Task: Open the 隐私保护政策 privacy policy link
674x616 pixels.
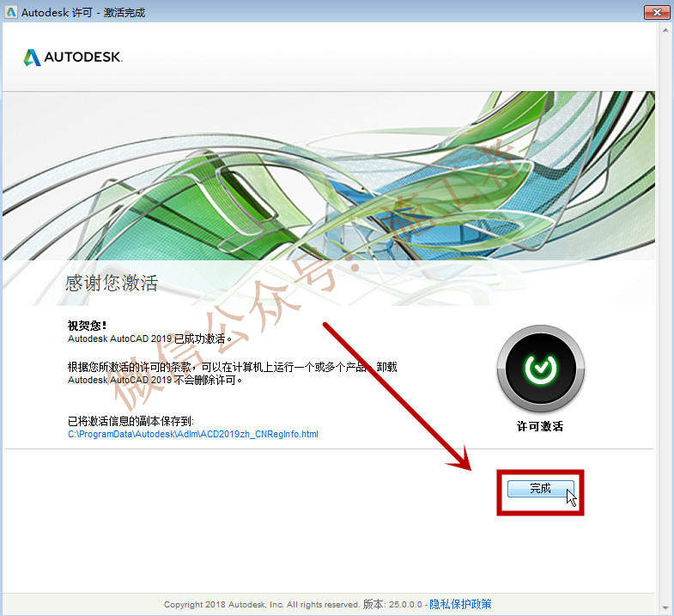Action: coord(460,604)
